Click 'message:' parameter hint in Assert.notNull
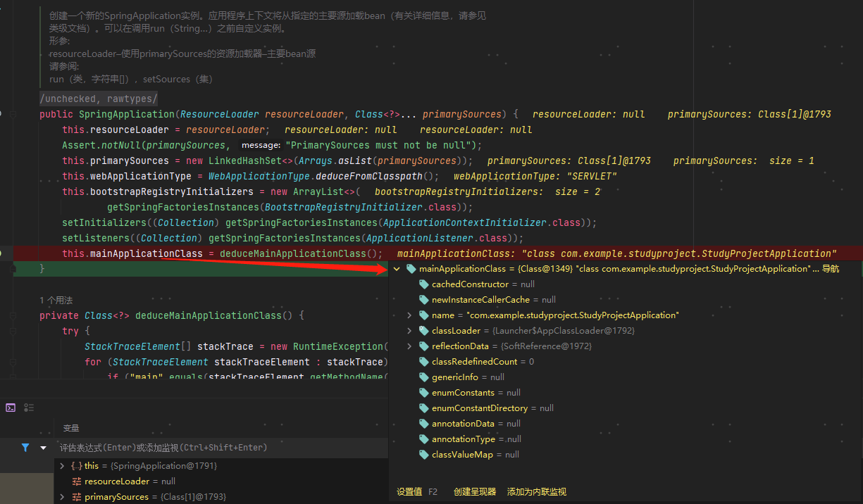This screenshot has width=863, height=504. (x=261, y=145)
